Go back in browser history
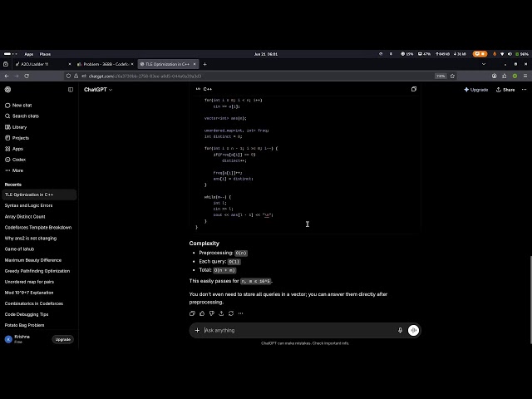The width and height of the screenshot is (532, 399). point(7,76)
